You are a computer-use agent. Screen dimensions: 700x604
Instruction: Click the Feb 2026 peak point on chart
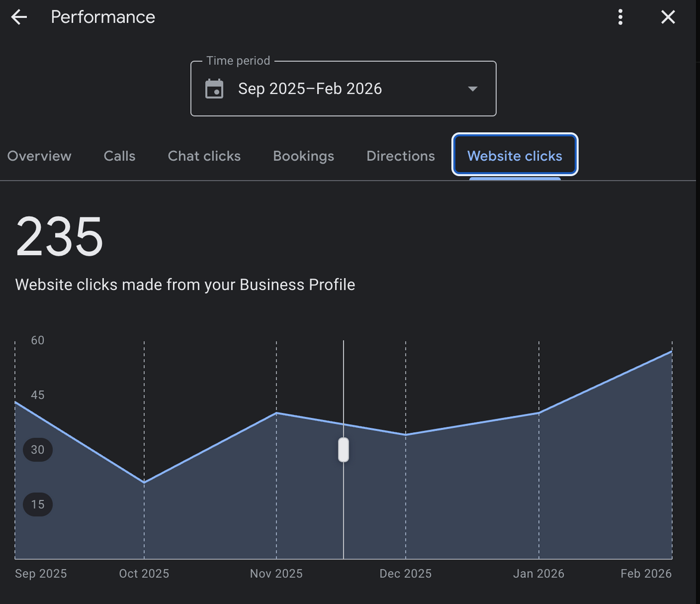(672, 351)
